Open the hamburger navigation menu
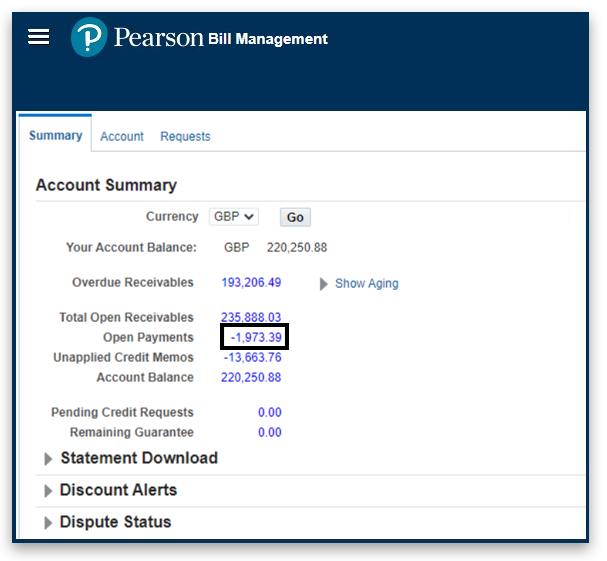Screen dimensions: 607x561 tap(38, 37)
